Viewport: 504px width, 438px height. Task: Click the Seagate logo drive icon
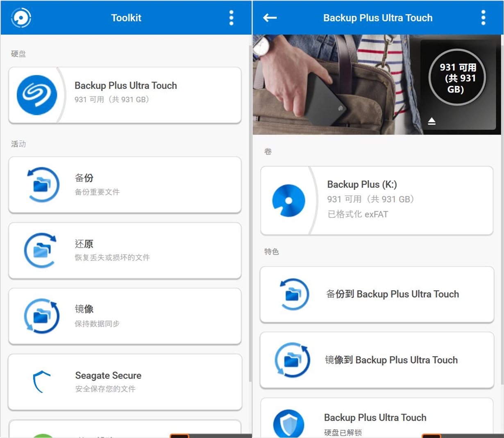point(37,95)
